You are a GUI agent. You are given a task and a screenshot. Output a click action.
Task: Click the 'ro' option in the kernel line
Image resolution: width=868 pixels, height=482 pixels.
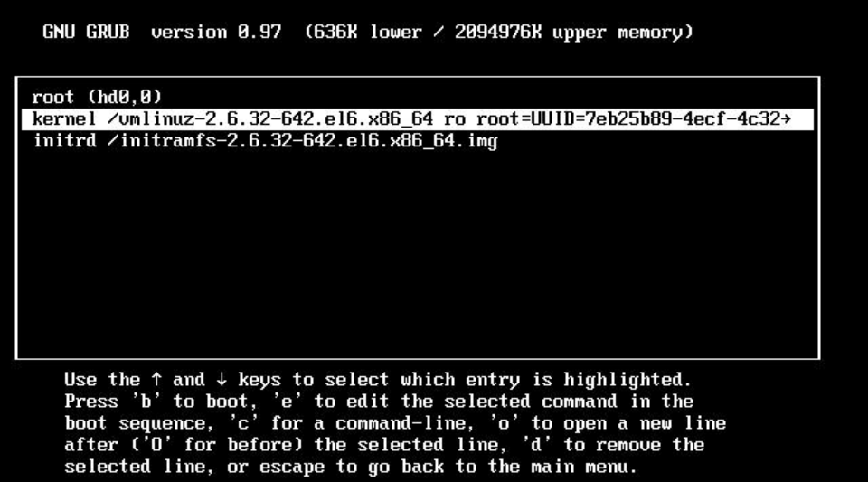click(455, 119)
